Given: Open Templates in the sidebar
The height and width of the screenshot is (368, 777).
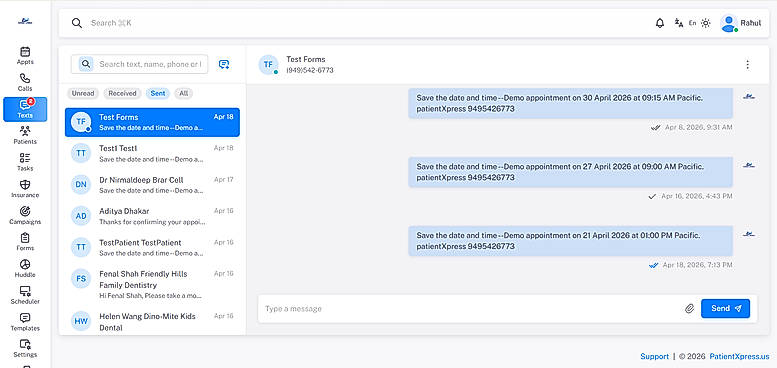Looking at the screenshot, I should [25, 322].
